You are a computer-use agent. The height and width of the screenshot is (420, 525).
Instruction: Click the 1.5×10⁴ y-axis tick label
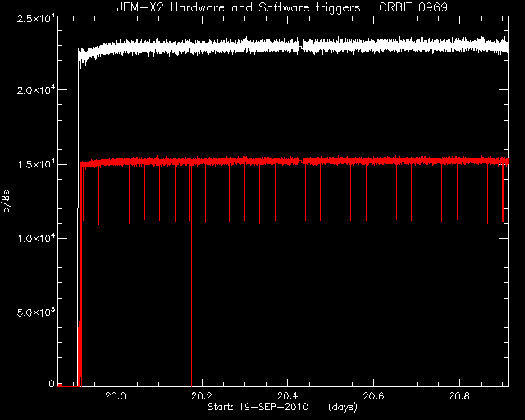coord(36,164)
